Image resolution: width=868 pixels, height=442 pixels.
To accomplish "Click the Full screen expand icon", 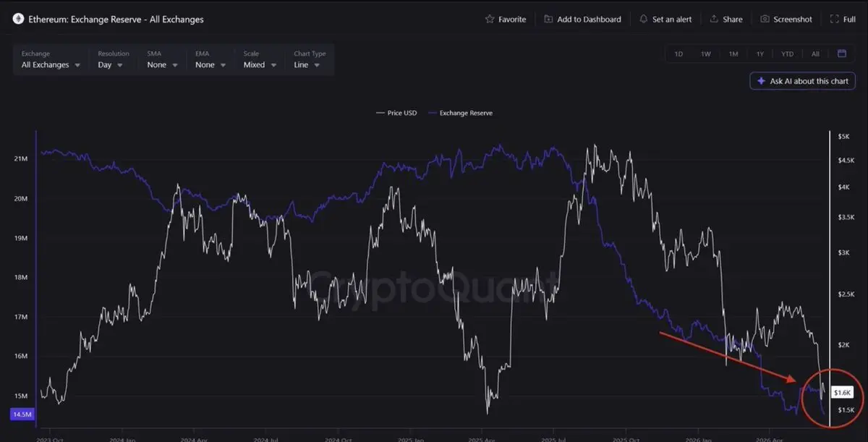I will pos(834,19).
